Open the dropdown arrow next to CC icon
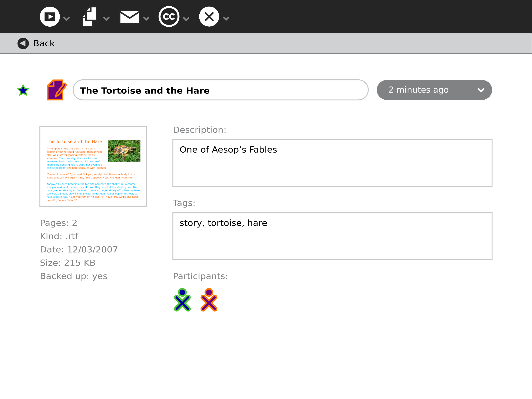The height and width of the screenshot is (399, 532). (186, 19)
